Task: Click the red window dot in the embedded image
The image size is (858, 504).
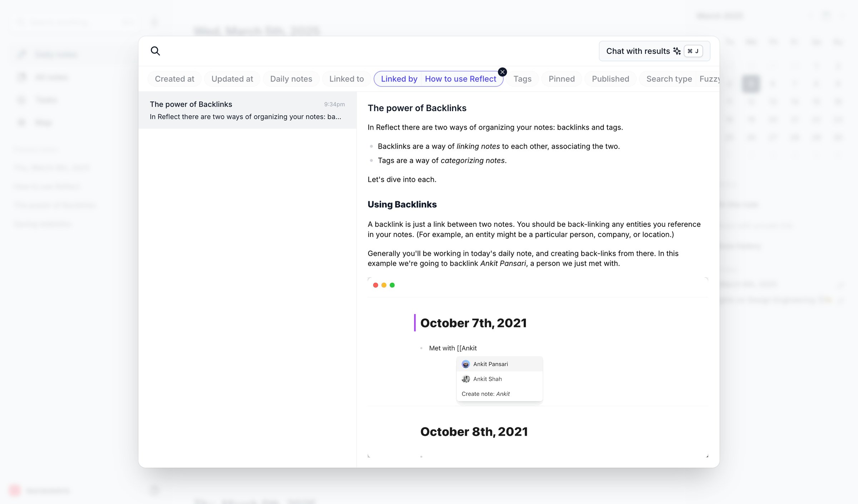Action: [x=375, y=285]
